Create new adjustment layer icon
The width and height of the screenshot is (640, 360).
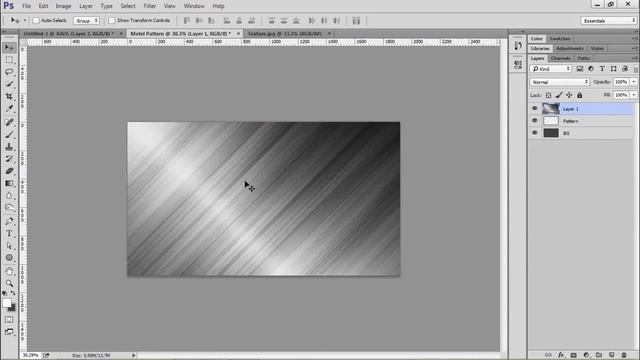tap(586, 355)
